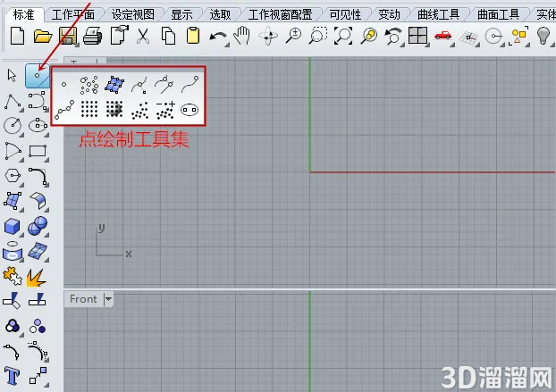Click the Paste clipboard icon

[193, 36]
